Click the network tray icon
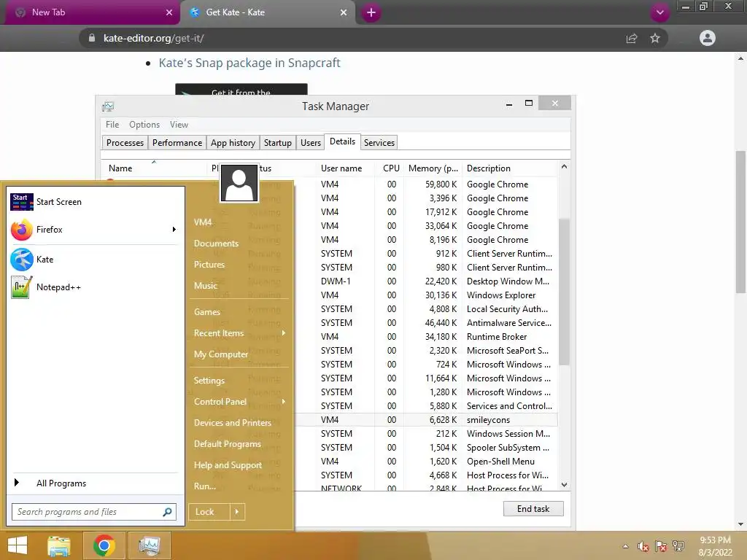 (x=678, y=546)
